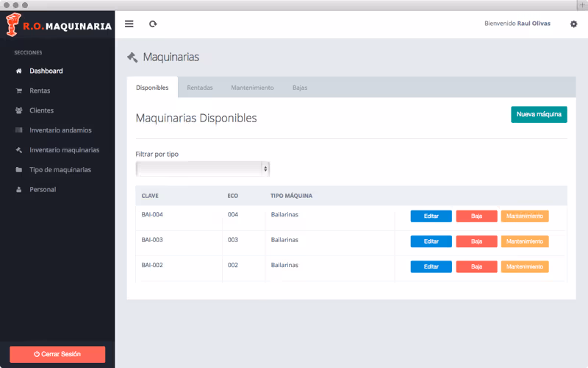This screenshot has height=368, width=588.
Task: Click the cart icon beside Rentas
Action: click(19, 91)
